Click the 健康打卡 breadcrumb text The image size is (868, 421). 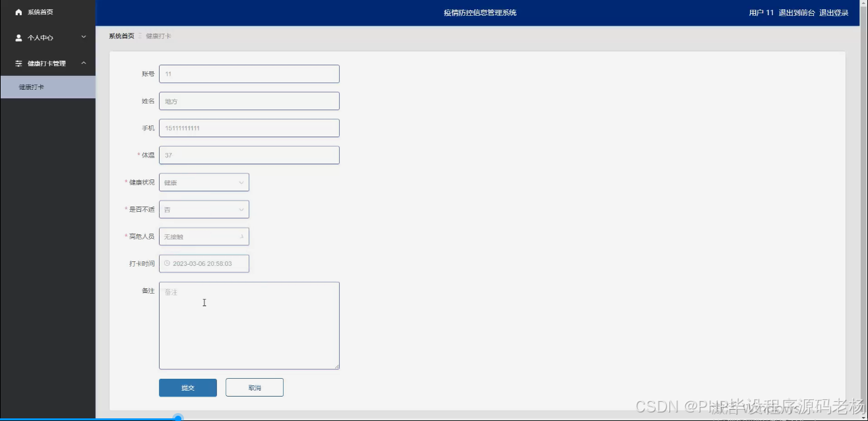click(x=158, y=36)
